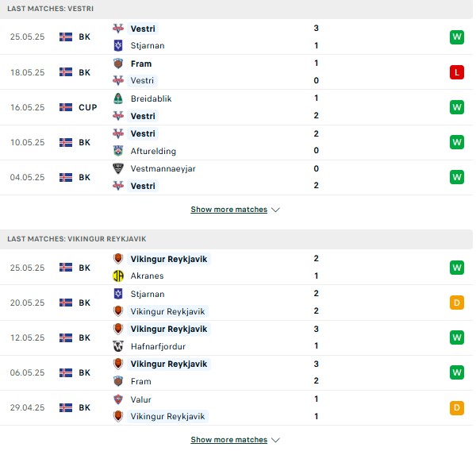Image resolution: width=476 pixels, height=455 pixels.
Task: Click the Vestmannaeyjar shield crest icon
Action: click(x=118, y=168)
